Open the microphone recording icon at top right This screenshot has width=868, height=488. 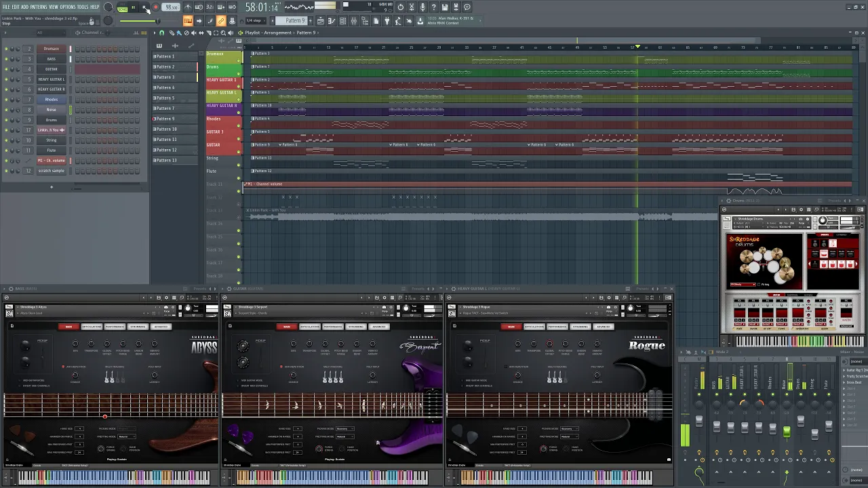(422, 7)
